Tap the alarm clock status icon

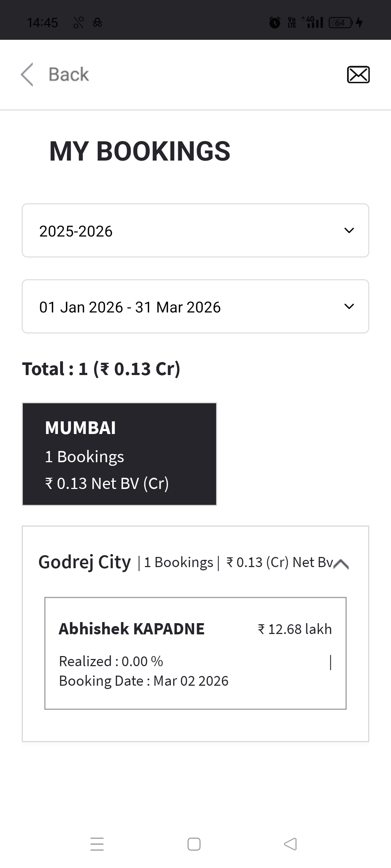(x=275, y=23)
